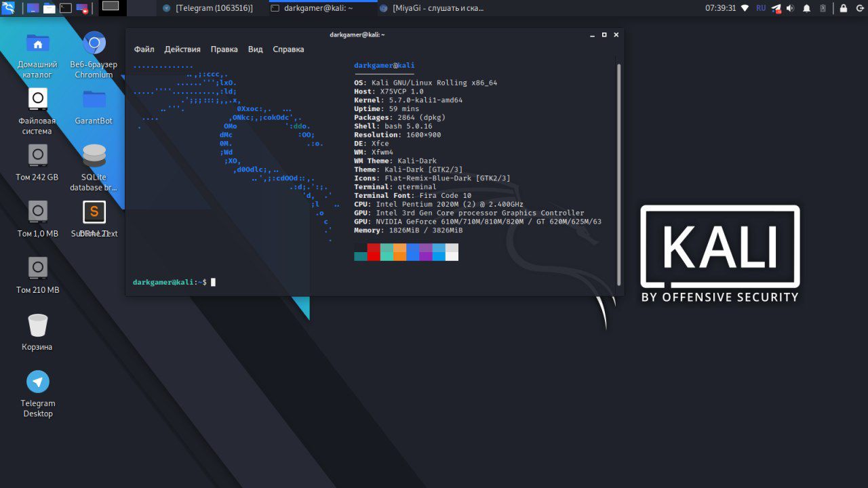Screen dimensions: 868x488
Task: Click the 'CPU: Intel Pentium 2020M' line
Action: pyautogui.click(x=439, y=204)
